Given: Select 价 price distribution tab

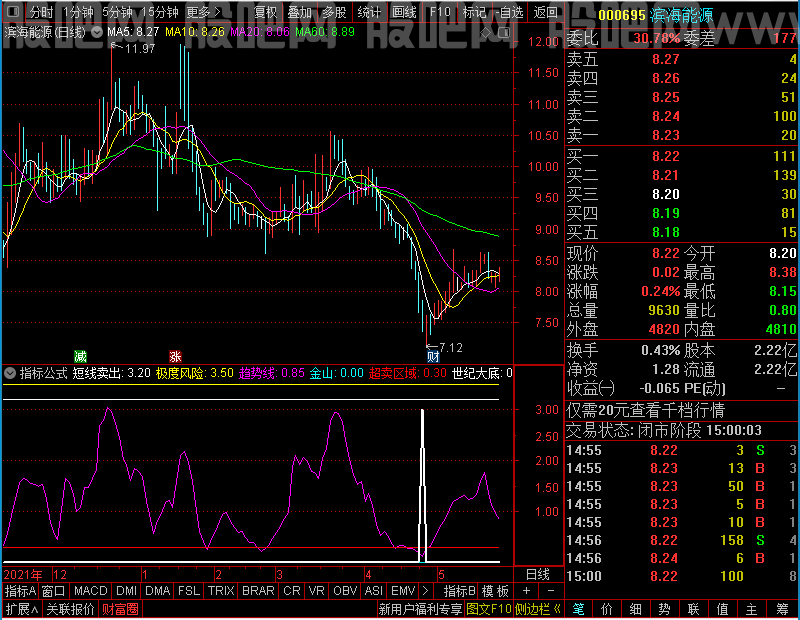Looking at the screenshot, I should (x=607, y=609).
